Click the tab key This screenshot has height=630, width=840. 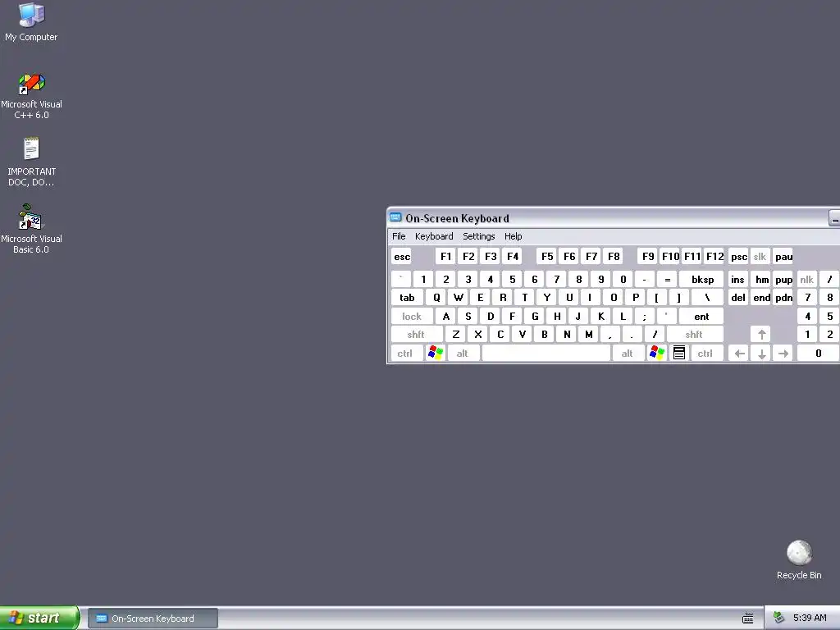pos(407,297)
